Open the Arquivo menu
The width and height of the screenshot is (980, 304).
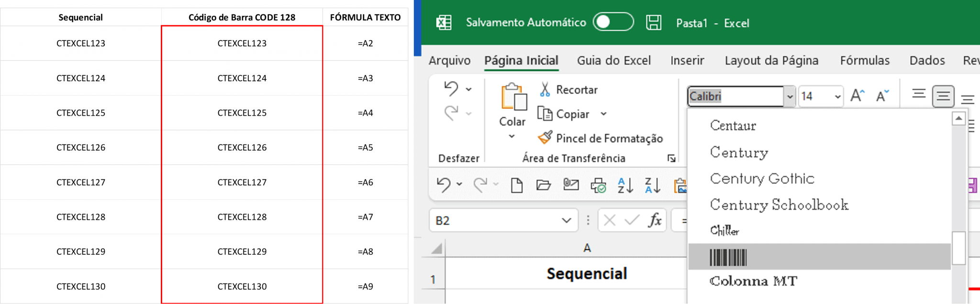click(x=449, y=61)
